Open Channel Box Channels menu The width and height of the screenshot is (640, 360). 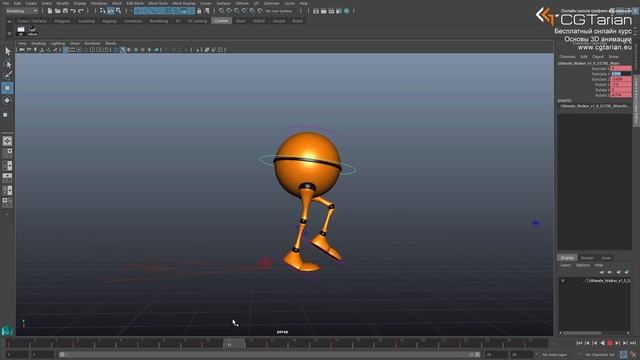point(567,57)
